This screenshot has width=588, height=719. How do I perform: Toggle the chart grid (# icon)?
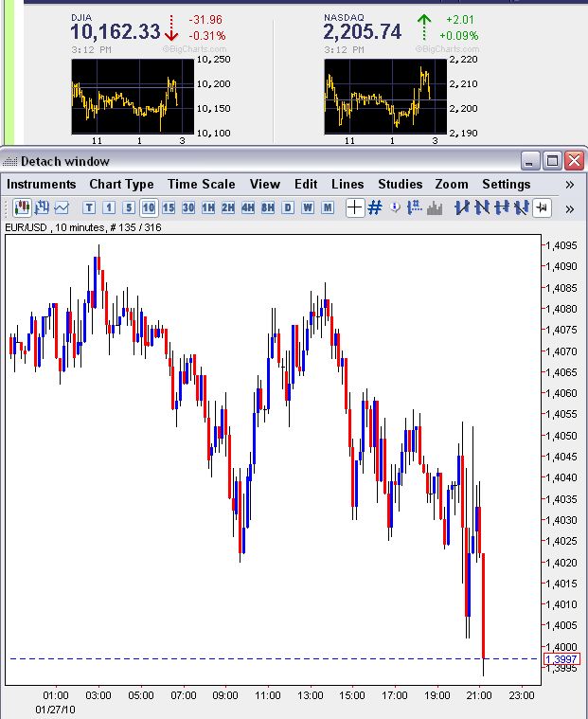pos(375,207)
